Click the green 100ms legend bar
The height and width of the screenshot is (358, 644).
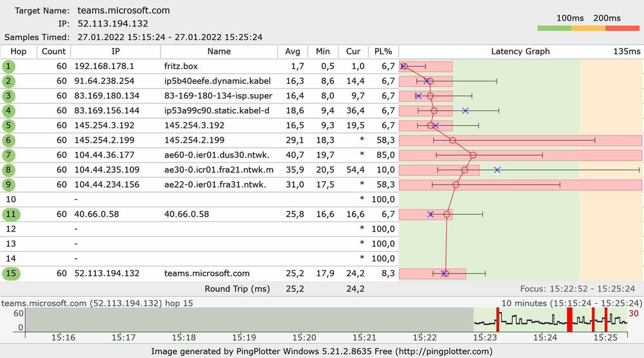554,28
